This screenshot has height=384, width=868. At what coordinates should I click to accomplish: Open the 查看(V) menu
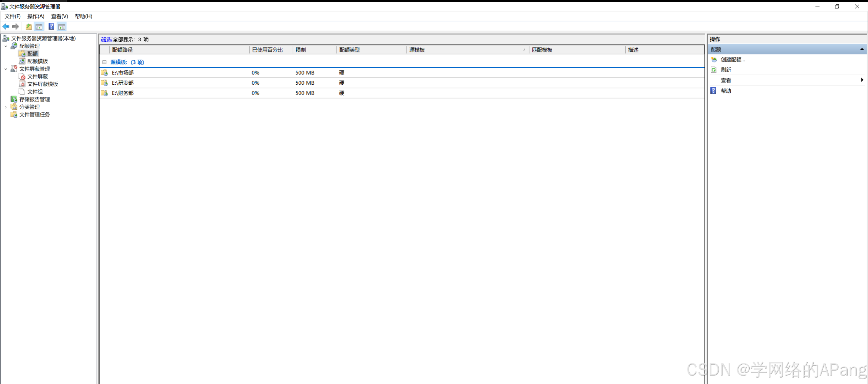[59, 16]
